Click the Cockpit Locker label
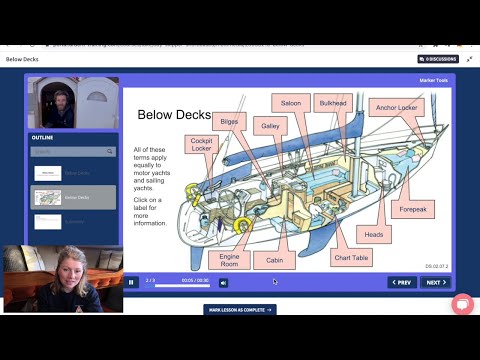480x360 pixels. (201, 144)
